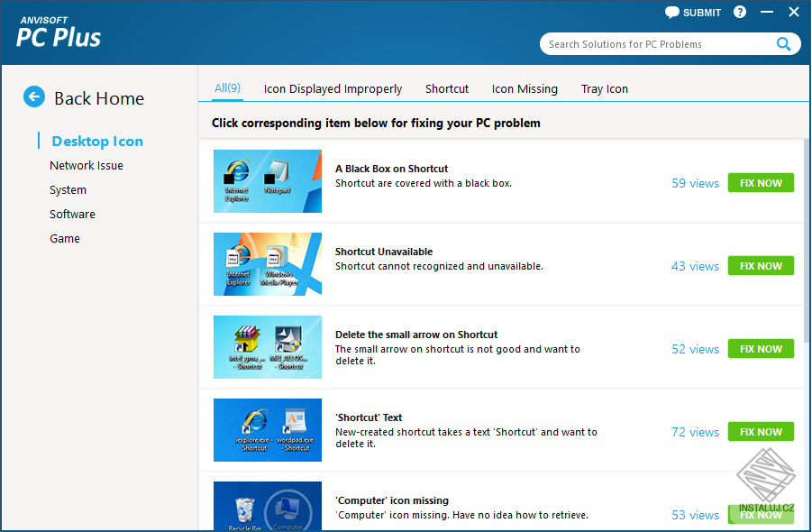The height and width of the screenshot is (532, 812).
Task: Click the title ''Shortcut' Text'
Action: 369,417
